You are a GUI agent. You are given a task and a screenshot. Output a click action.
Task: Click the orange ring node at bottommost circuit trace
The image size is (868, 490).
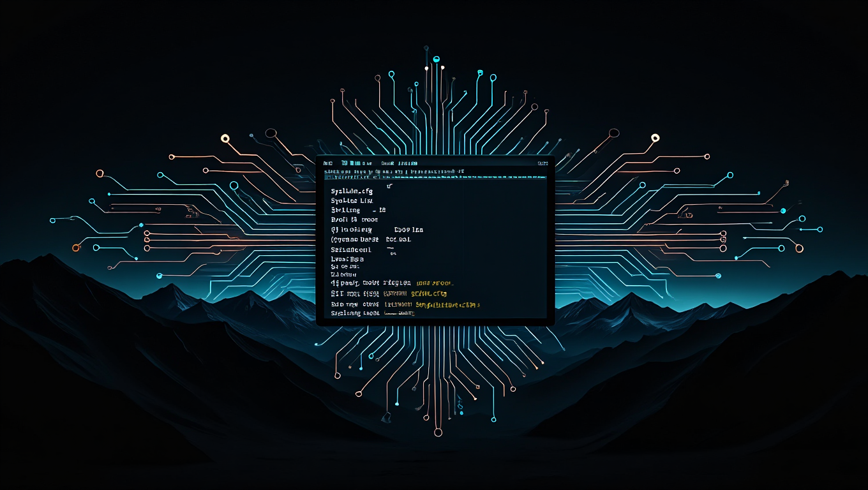click(438, 432)
